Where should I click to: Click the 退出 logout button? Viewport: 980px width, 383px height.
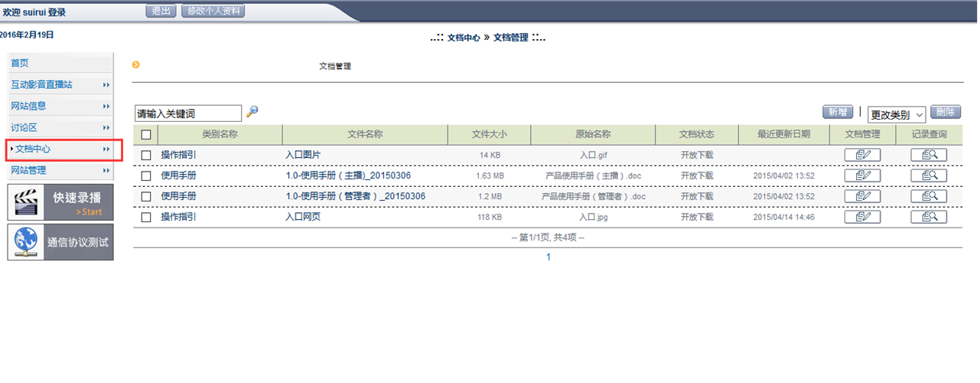click(161, 11)
